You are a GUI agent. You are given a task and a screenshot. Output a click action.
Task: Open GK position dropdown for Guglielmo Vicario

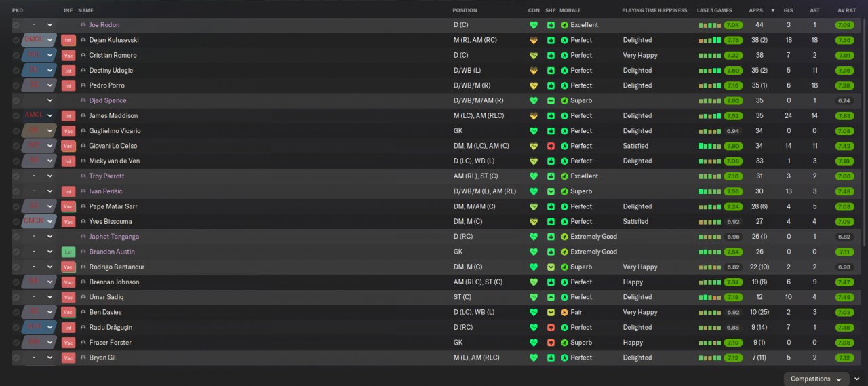click(x=39, y=131)
